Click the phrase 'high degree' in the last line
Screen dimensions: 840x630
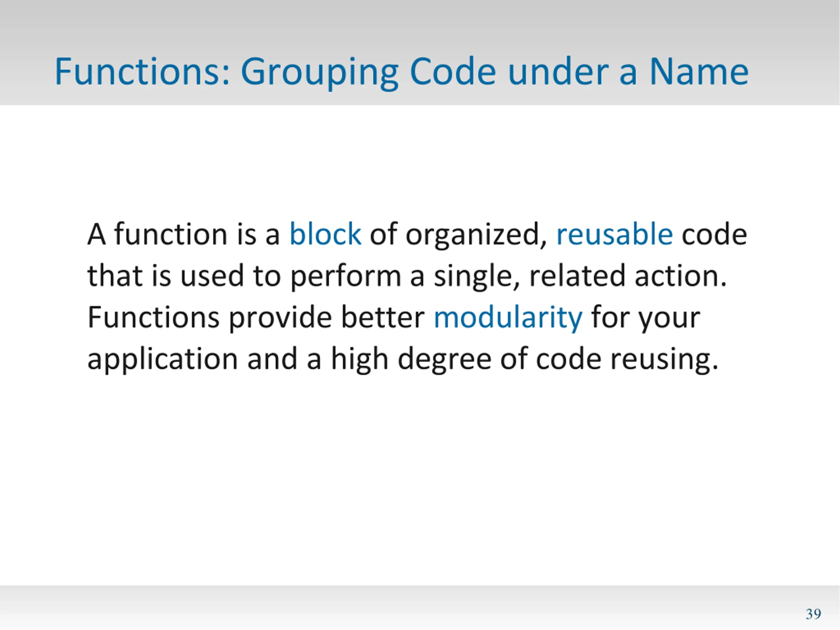[x=411, y=359]
